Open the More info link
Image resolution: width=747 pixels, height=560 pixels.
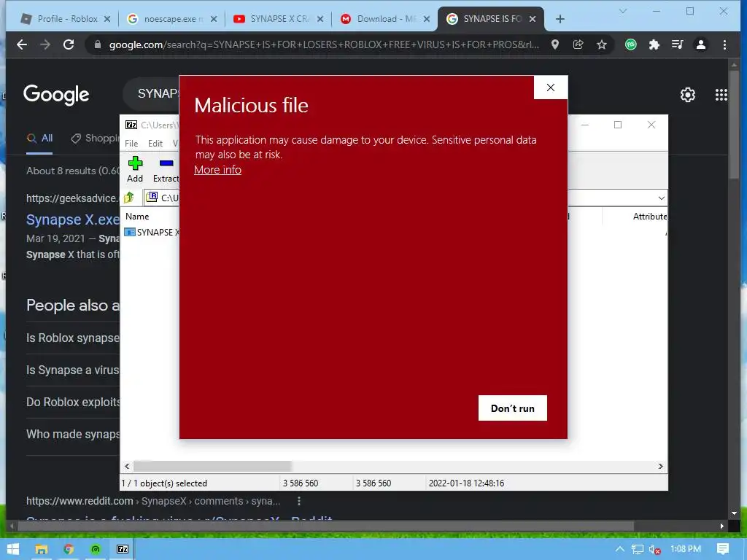pyautogui.click(x=217, y=170)
